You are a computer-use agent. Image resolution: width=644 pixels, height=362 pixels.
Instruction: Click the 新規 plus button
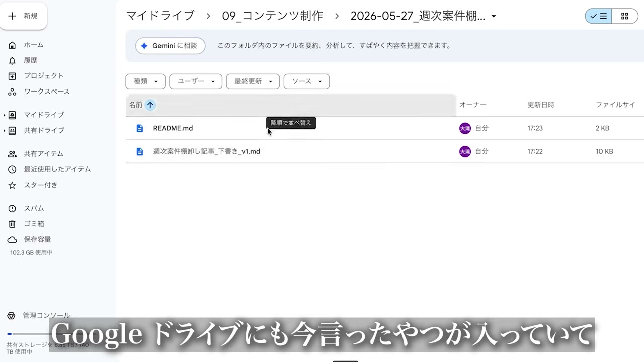pyautogui.click(x=23, y=16)
